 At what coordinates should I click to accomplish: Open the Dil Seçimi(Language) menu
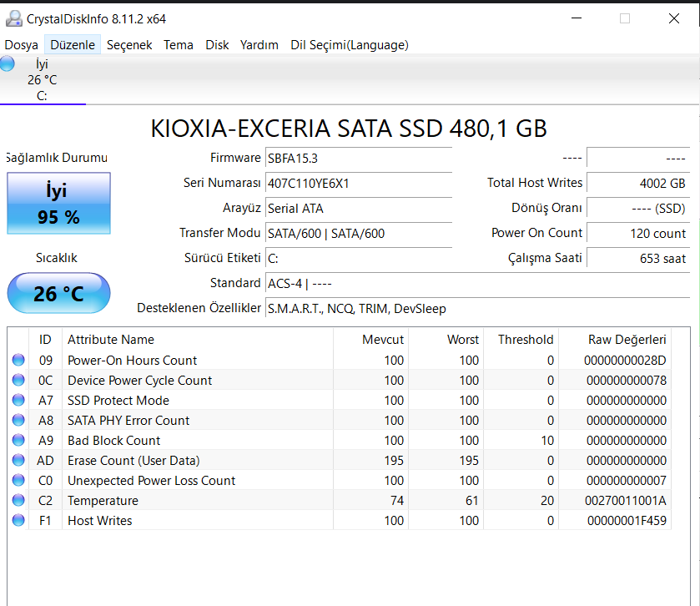point(349,45)
